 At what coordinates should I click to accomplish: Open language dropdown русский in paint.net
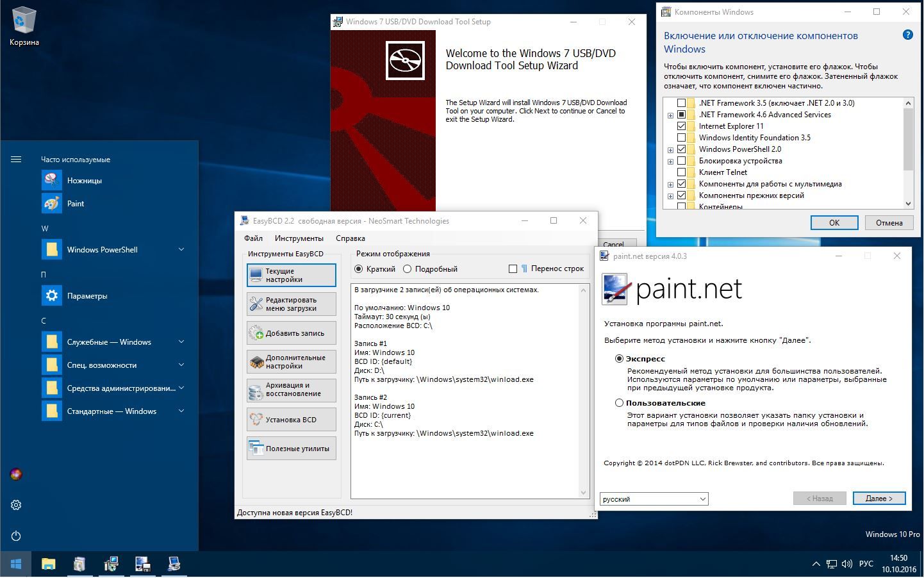[654, 499]
